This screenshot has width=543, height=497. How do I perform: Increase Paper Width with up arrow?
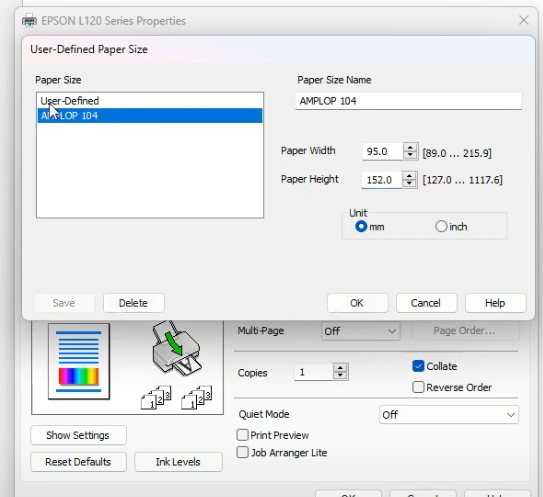pyautogui.click(x=410, y=148)
